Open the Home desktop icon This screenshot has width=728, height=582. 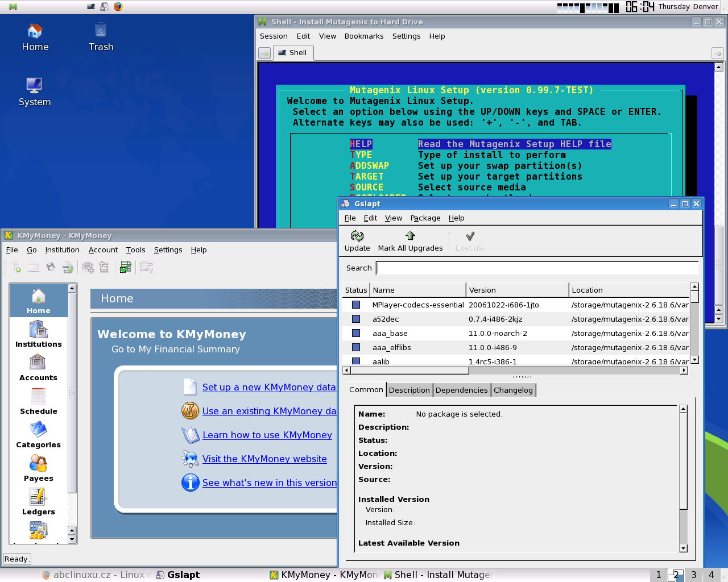(x=35, y=38)
